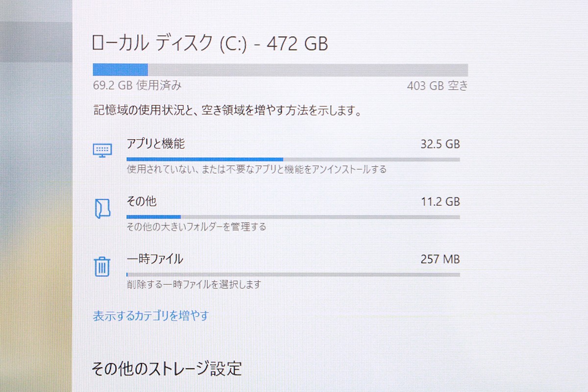
Task: Click the ローカル ディスク (C:) - 472 GB title
Action: coord(211,44)
